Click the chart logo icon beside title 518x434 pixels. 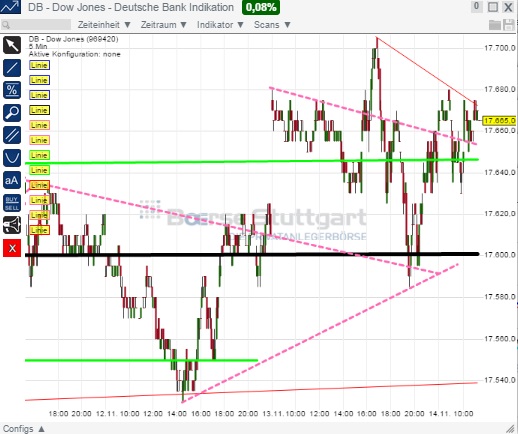point(10,7)
